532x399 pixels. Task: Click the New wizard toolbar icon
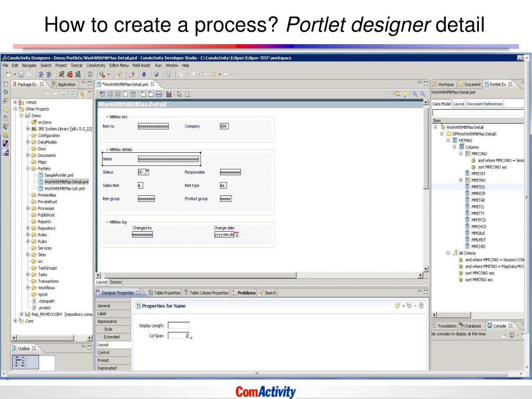(x=8, y=74)
